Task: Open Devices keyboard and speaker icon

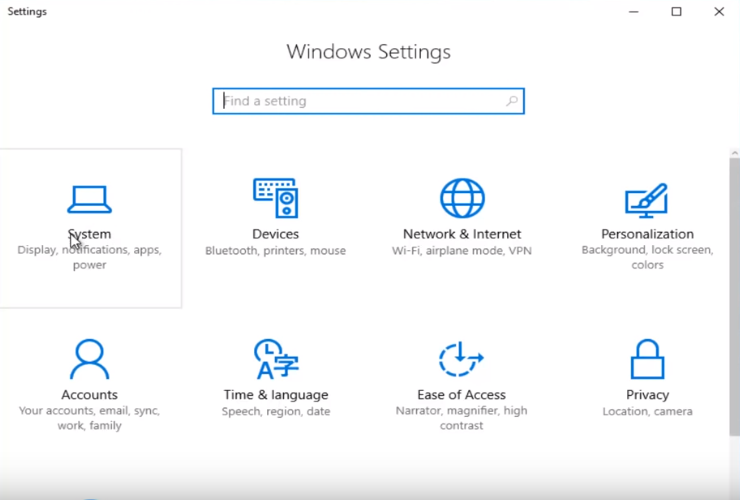Action: pyautogui.click(x=276, y=198)
